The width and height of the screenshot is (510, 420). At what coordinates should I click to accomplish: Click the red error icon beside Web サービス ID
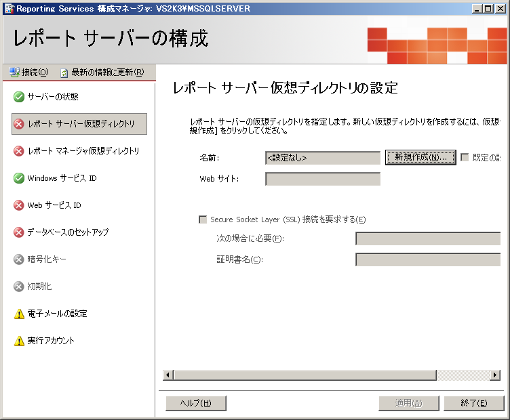click(x=19, y=205)
